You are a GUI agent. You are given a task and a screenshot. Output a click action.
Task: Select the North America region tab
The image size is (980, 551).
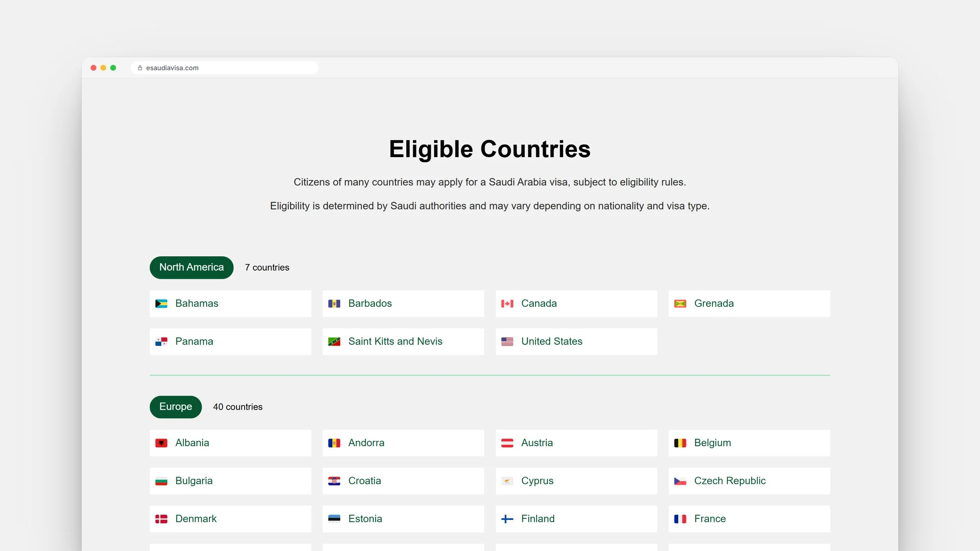192,267
